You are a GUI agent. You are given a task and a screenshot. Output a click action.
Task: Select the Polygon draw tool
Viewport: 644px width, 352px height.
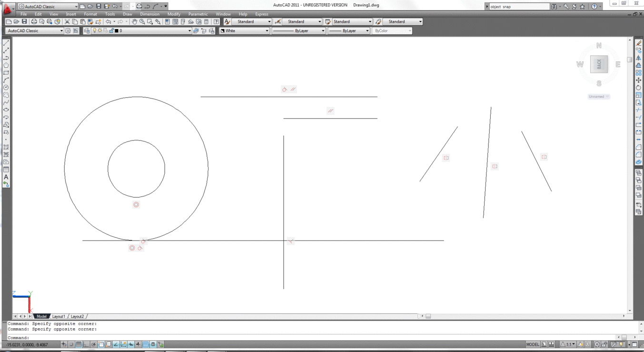click(6, 66)
